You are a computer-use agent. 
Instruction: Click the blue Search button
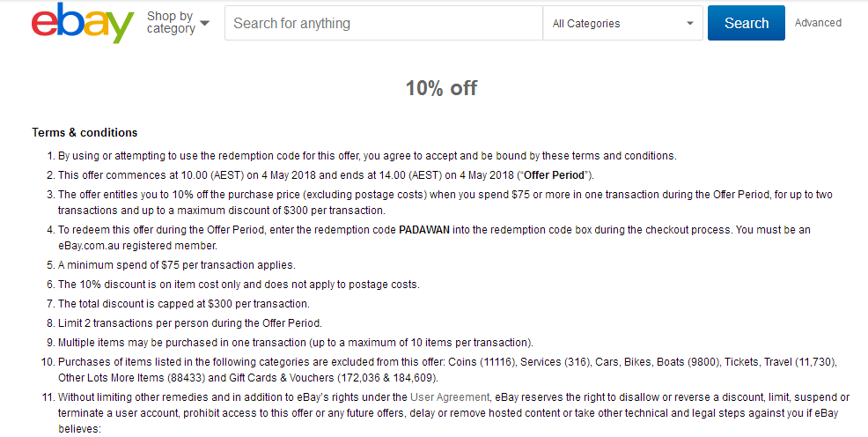pyautogui.click(x=747, y=23)
